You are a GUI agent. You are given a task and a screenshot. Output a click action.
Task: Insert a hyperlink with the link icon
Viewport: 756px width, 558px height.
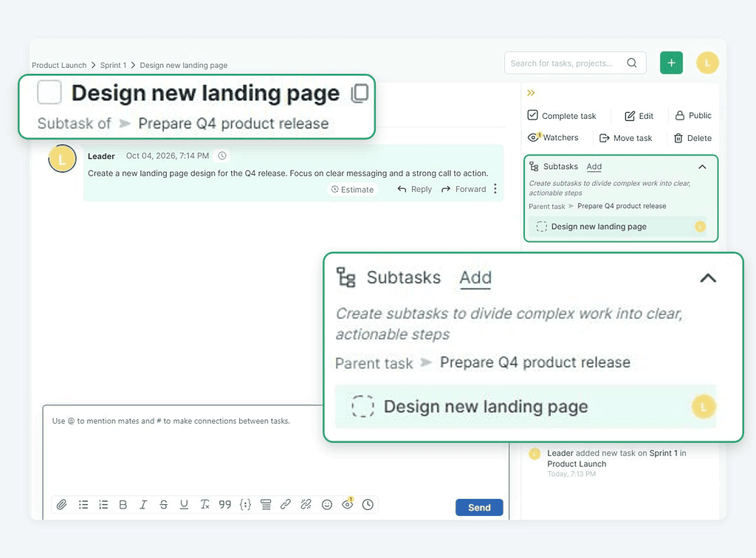coord(286,505)
